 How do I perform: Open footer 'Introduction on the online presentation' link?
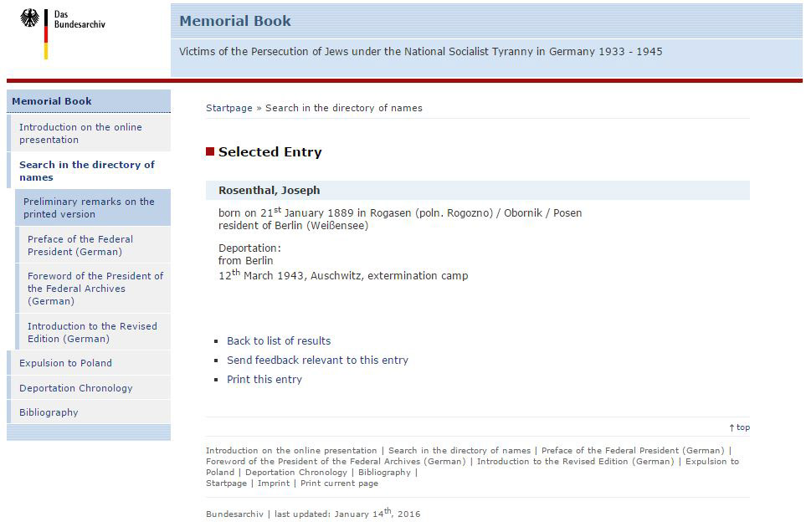point(291,450)
